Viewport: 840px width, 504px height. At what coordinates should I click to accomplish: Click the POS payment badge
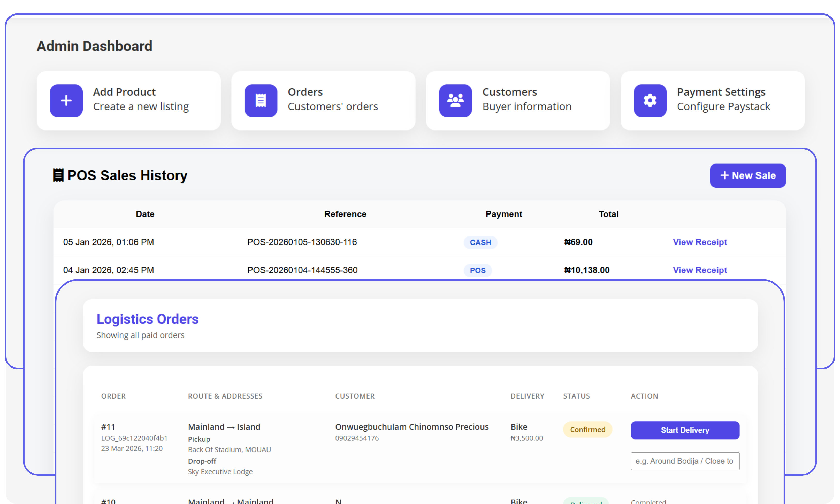(x=477, y=270)
